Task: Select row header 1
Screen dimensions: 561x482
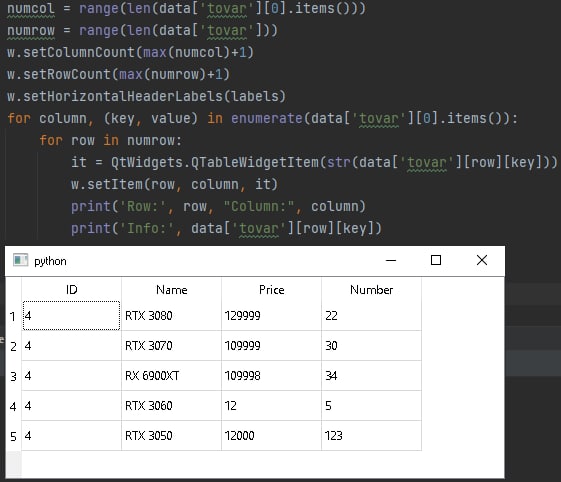Action: coord(14,316)
